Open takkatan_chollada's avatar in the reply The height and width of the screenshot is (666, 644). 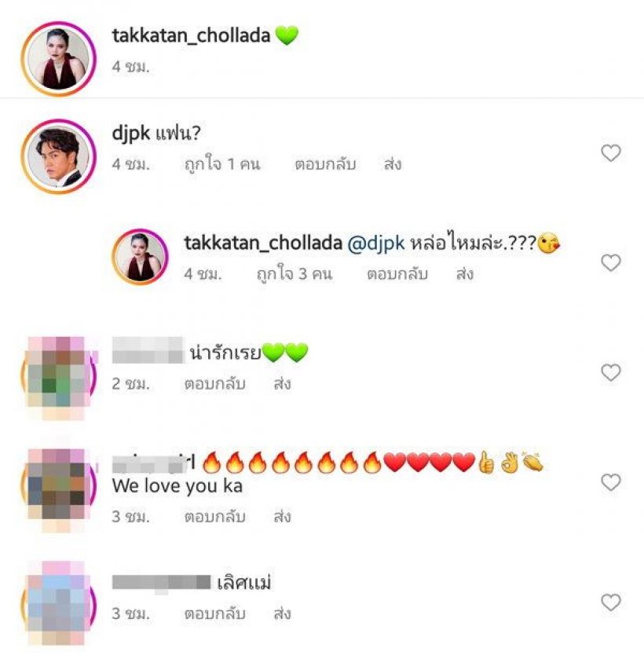[x=141, y=257]
